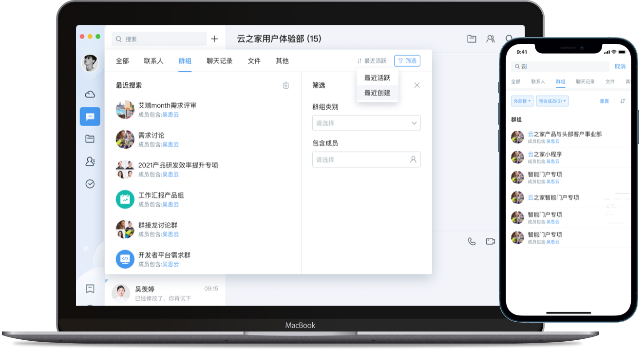Open 吴羡婷 conversation in chat list
The image size is (644, 351).
coord(165,293)
